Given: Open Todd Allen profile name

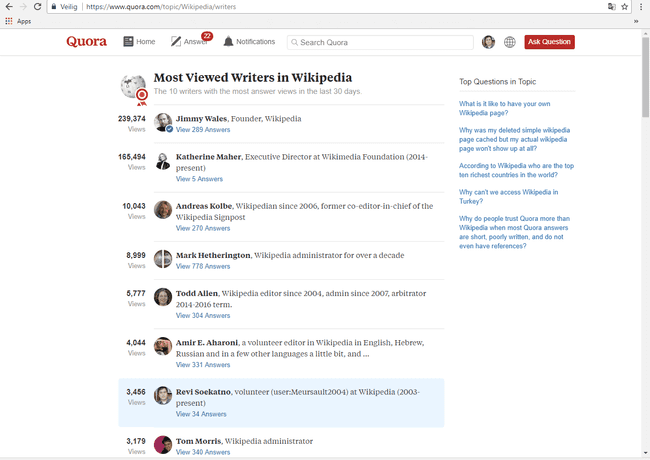Looking at the screenshot, I should [197, 293].
